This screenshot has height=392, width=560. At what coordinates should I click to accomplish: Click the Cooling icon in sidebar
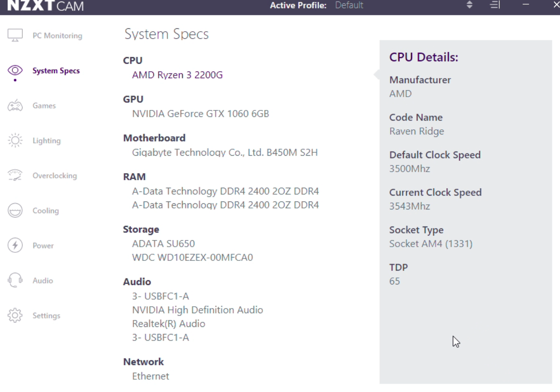15,210
